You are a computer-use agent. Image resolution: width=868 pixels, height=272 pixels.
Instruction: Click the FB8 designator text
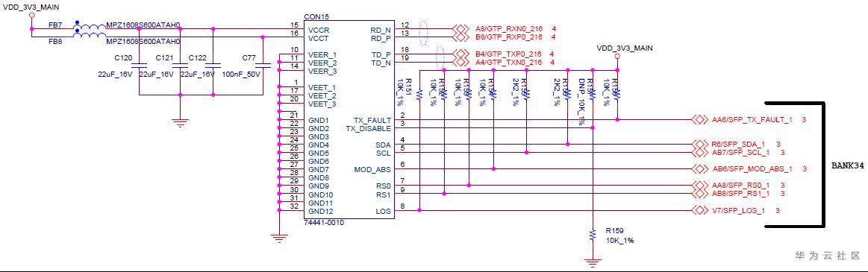pos(54,42)
